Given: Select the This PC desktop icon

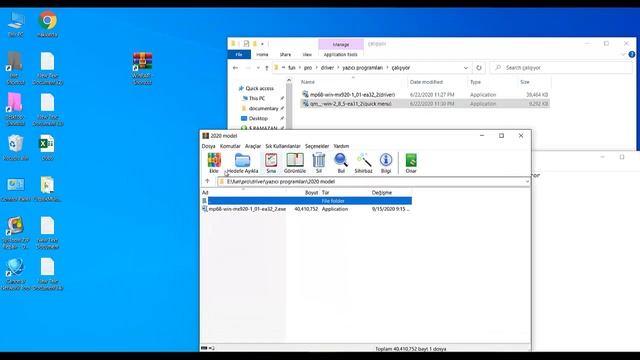Looking at the screenshot, I should (16, 24).
